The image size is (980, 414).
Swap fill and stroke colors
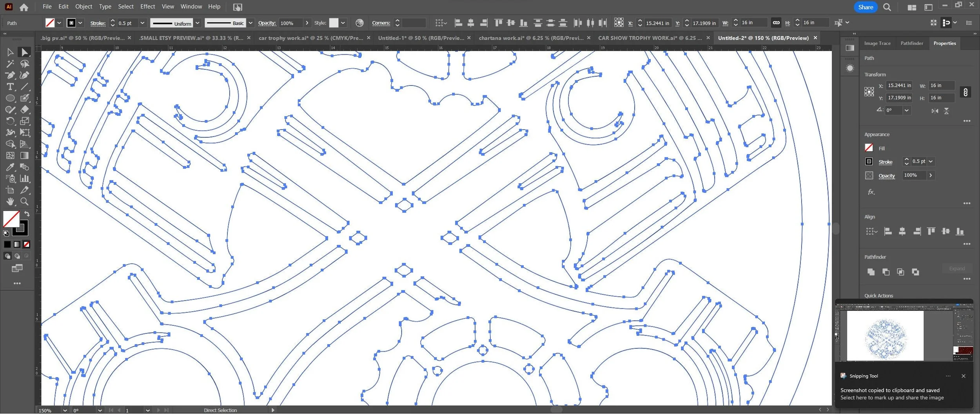tap(27, 214)
